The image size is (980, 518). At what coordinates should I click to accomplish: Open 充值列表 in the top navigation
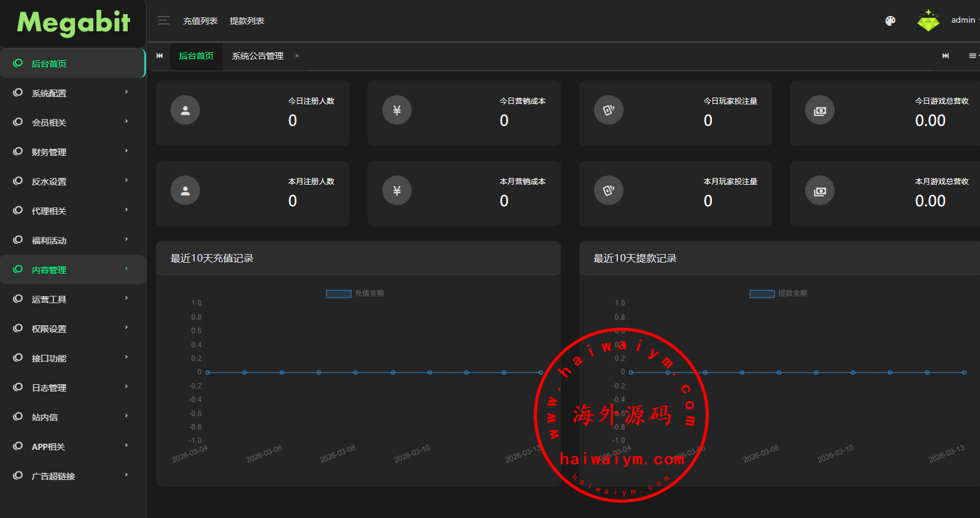(x=200, y=21)
